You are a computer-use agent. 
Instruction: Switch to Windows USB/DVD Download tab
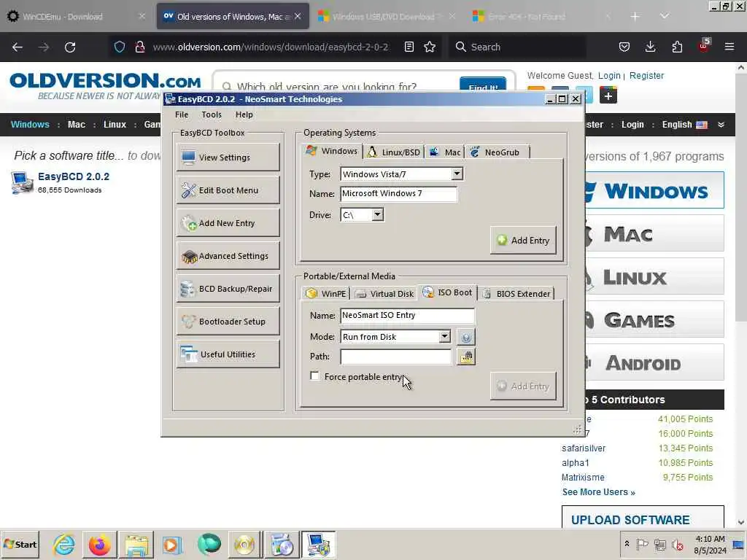point(386,17)
